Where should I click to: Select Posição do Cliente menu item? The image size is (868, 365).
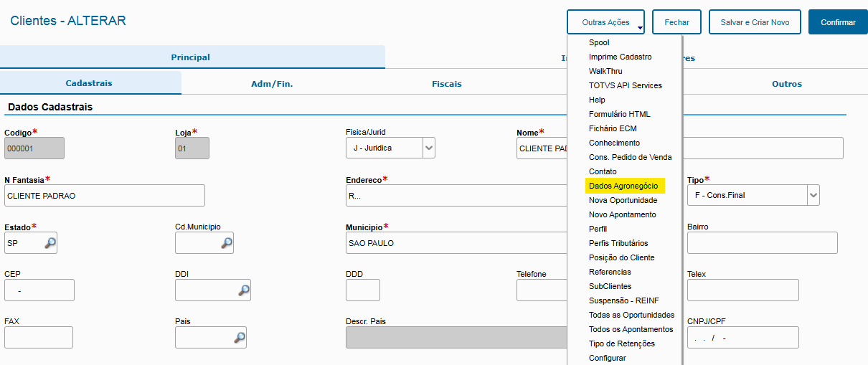[621, 257]
